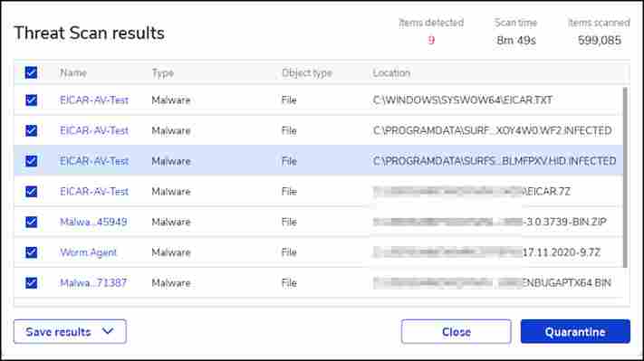Uncheck checkbox next to Malwa...71387
The height and width of the screenshot is (361, 644).
tap(31, 282)
